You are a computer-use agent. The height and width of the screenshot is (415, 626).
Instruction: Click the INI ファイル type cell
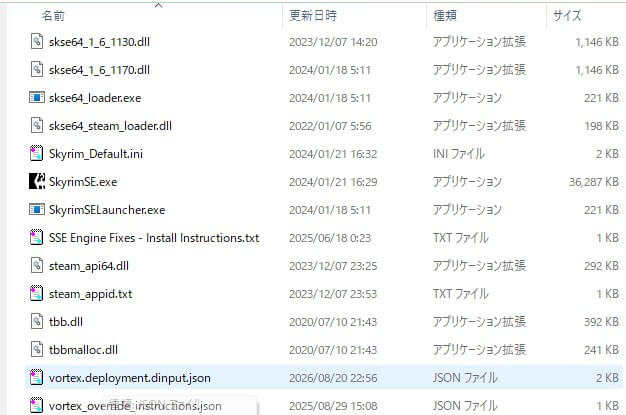click(x=459, y=154)
